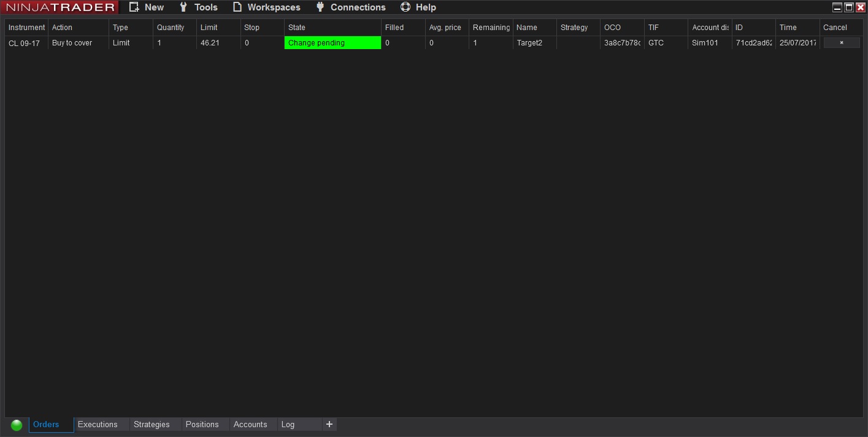Close the NinjaTrader window

point(861,7)
